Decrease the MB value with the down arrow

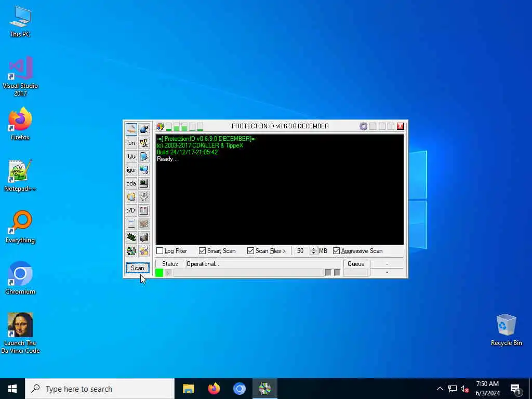(x=313, y=253)
